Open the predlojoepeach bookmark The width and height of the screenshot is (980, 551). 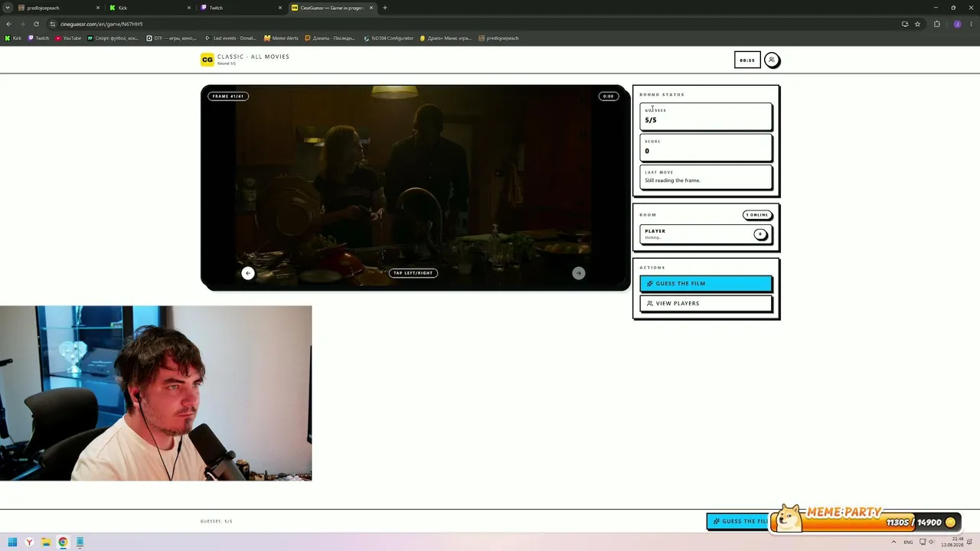(498, 38)
